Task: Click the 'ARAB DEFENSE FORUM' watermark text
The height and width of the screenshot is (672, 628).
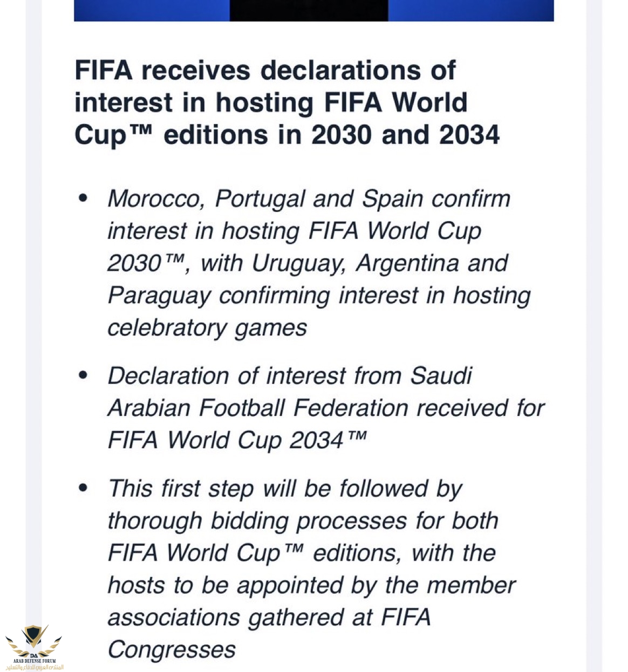Action: pos(35,661)
